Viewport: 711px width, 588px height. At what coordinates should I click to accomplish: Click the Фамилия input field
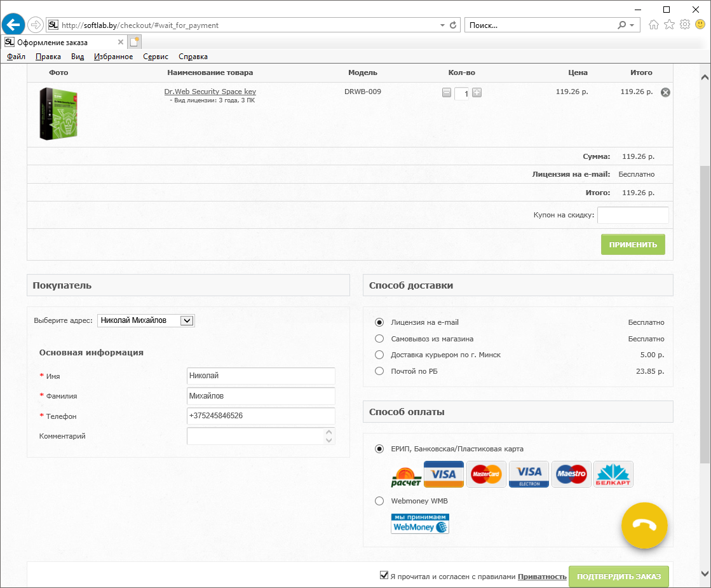tap(261, 395)
